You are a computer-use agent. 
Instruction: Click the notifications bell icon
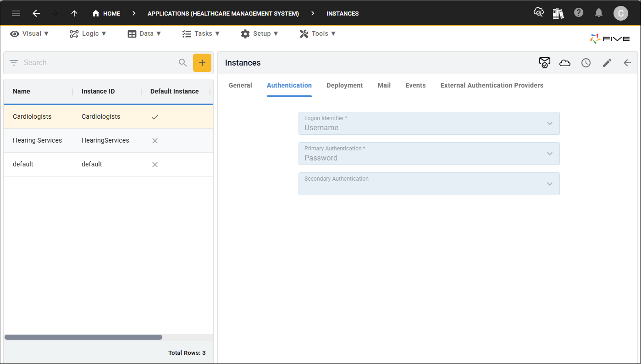[x=599, y=13]
